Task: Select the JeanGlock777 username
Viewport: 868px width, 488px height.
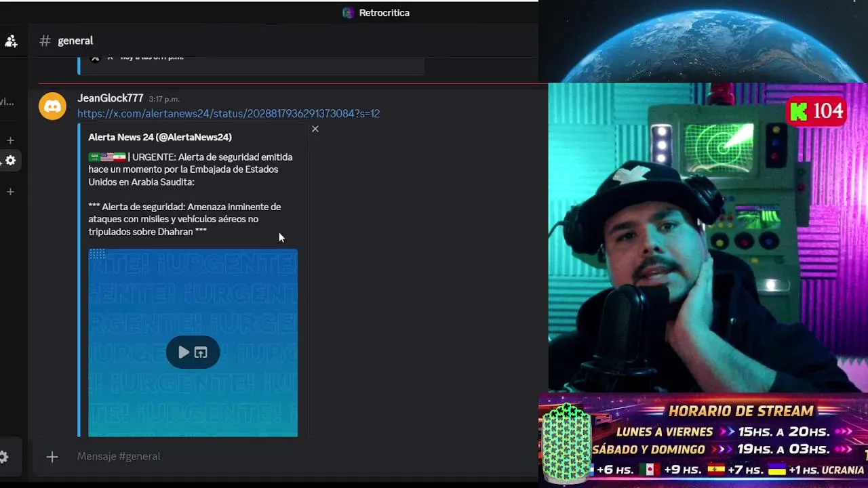Action: pos(111,98)
